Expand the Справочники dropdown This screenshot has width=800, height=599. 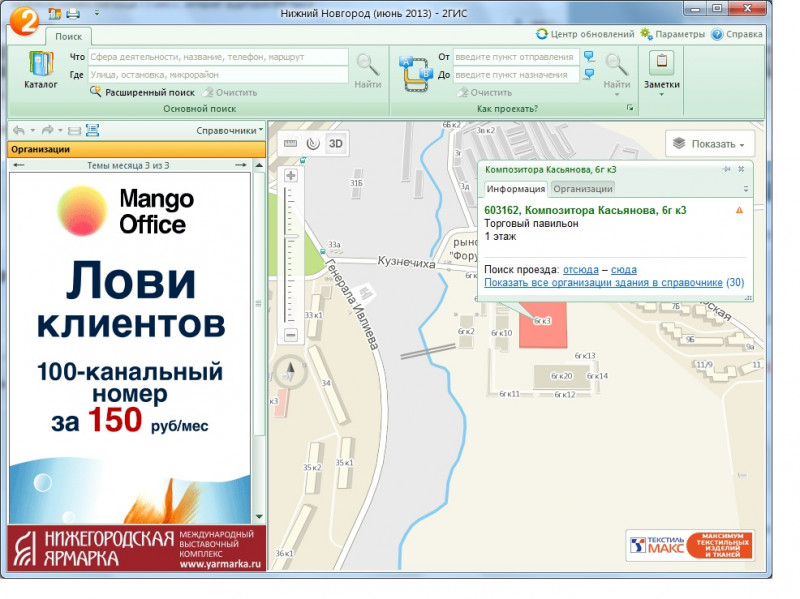pyautogui.click(x=229, y=130)
